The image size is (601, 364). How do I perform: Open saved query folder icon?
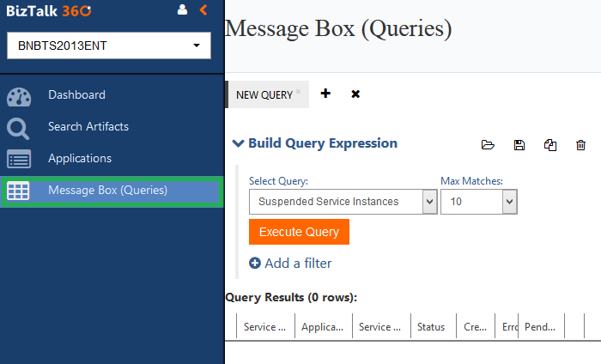[x=488, y=145]
